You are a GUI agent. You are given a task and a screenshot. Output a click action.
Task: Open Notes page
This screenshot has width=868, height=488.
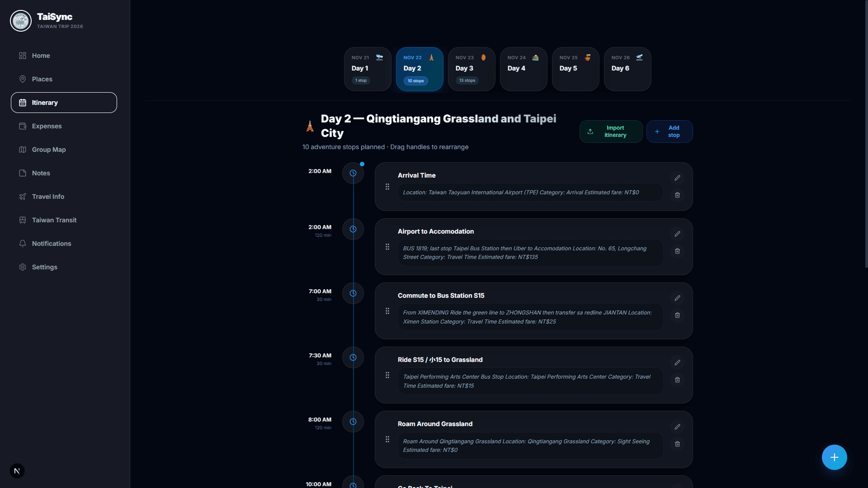(64, 173)
